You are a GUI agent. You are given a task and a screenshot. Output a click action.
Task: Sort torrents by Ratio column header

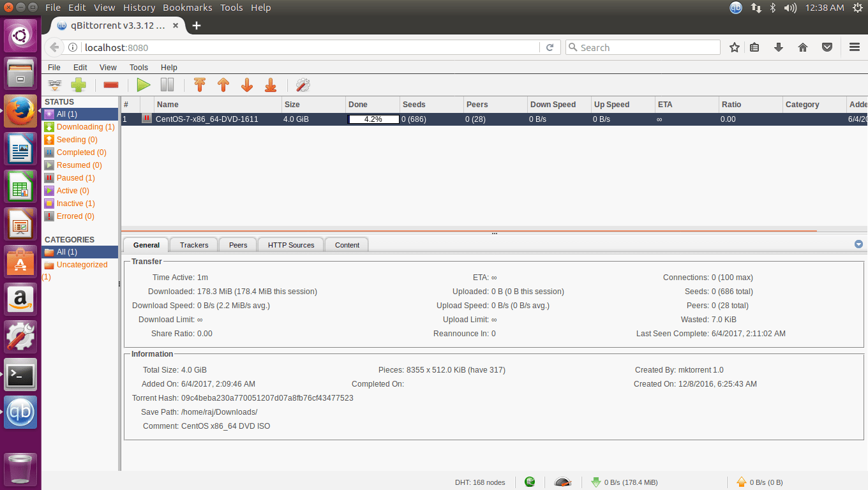751,105
